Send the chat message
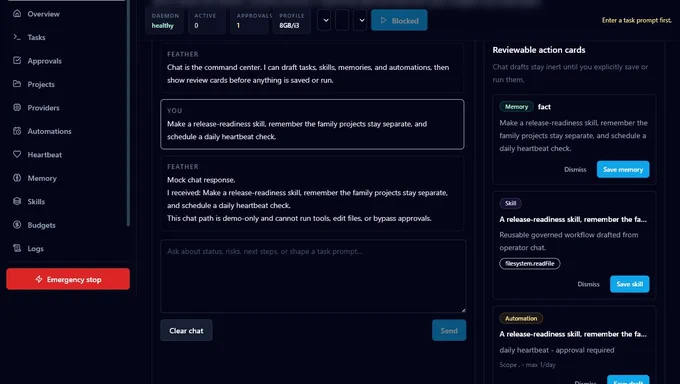 pyautogui.click(x=449, y=330)
